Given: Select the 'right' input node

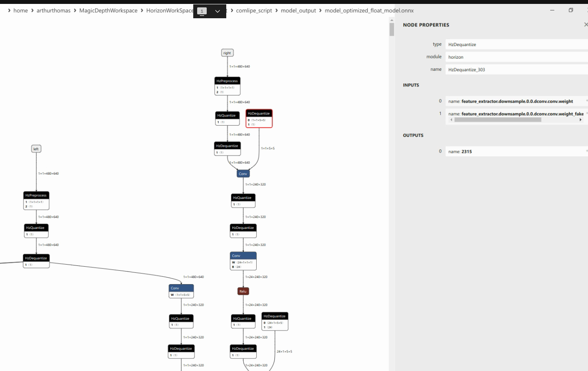Looking at the screenshot, I should click(x=227, y=53).
